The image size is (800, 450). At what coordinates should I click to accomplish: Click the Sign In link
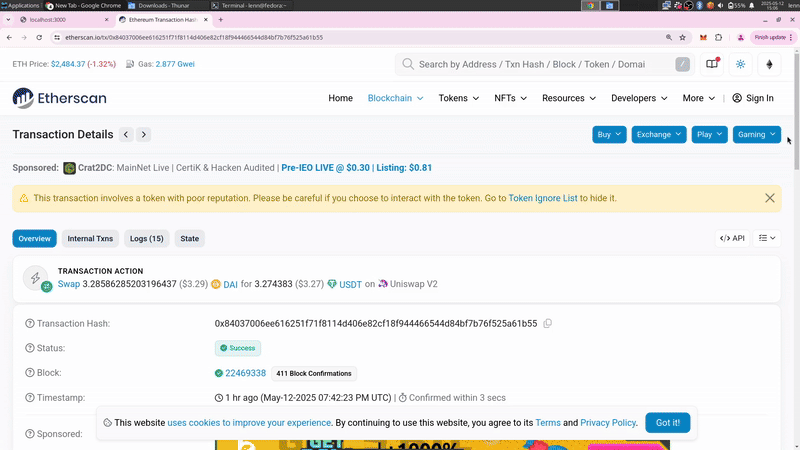point(753,98)
